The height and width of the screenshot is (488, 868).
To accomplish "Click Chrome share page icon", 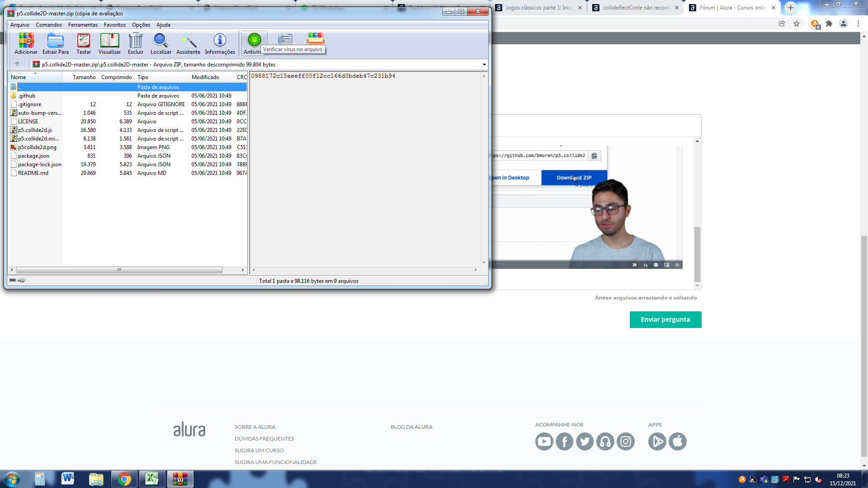I will pos(782,23).
